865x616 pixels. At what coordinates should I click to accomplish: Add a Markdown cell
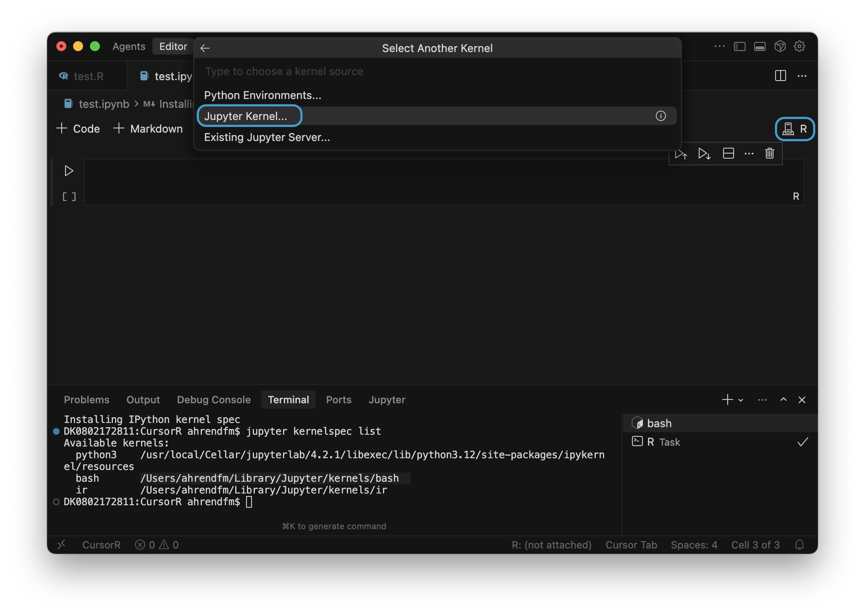(148, 129)
